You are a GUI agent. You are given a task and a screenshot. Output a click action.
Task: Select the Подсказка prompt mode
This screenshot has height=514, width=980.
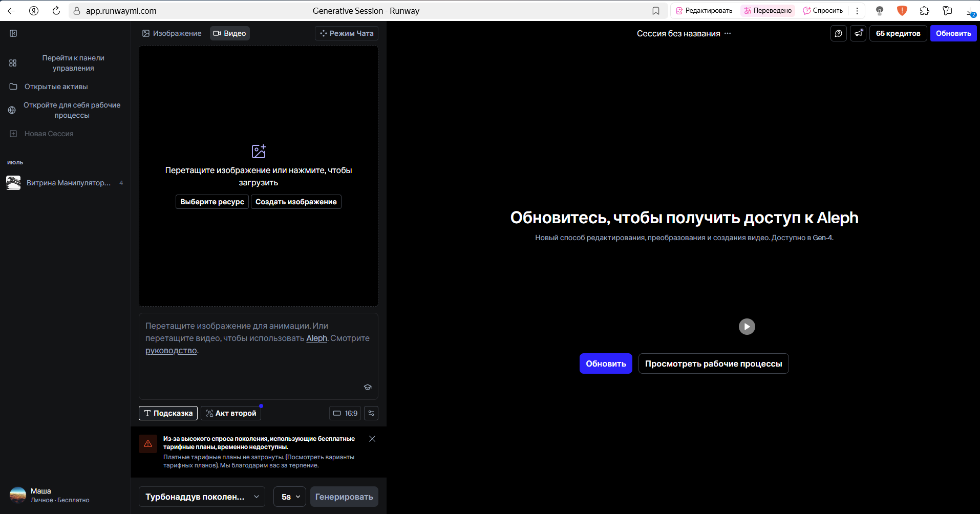(x=168, y=413)
